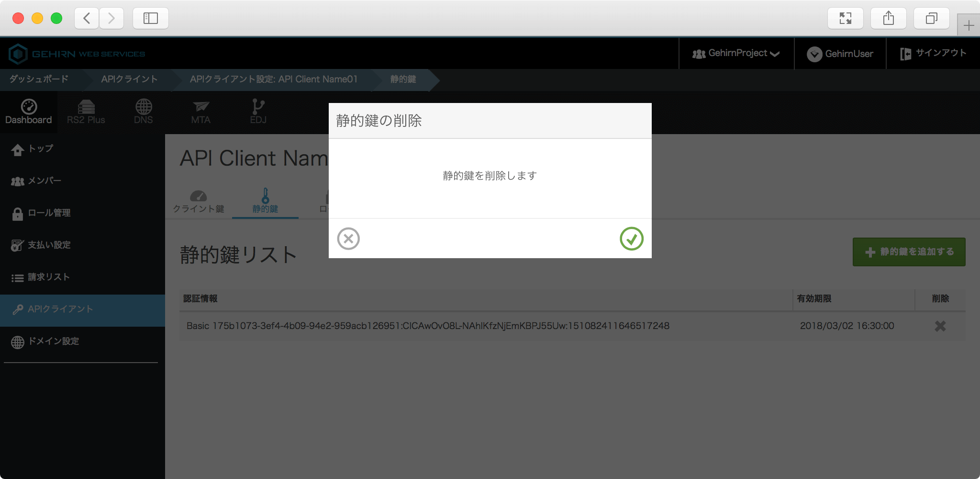Click サインアウト to sign out
The image size is (980, 479).
coord(933,54)
